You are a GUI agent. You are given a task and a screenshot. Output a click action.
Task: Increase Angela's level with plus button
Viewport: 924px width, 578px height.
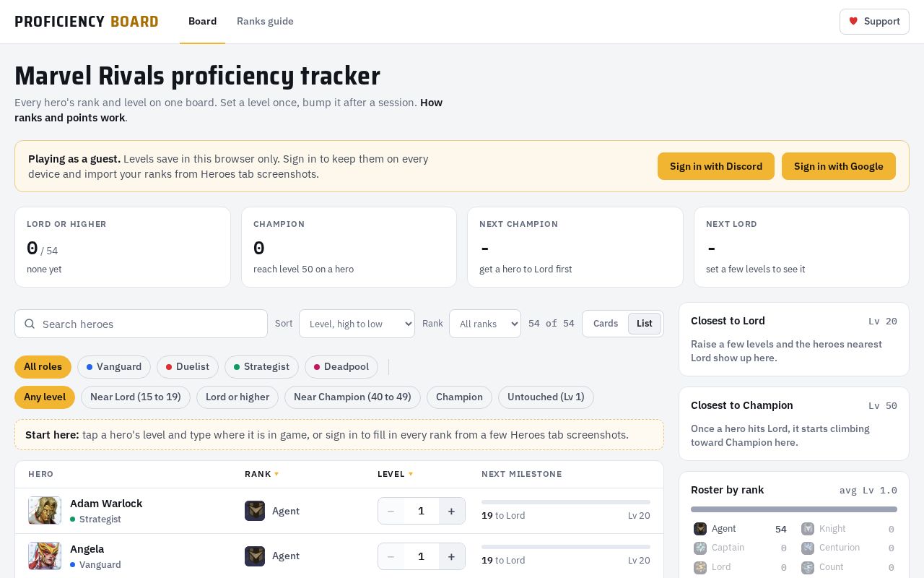pos(452,556)
